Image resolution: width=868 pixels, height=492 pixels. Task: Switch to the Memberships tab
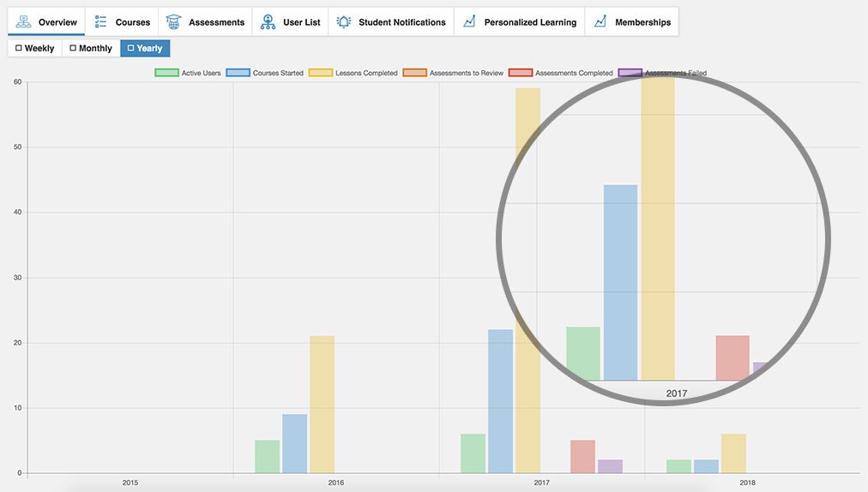[642, 22]
